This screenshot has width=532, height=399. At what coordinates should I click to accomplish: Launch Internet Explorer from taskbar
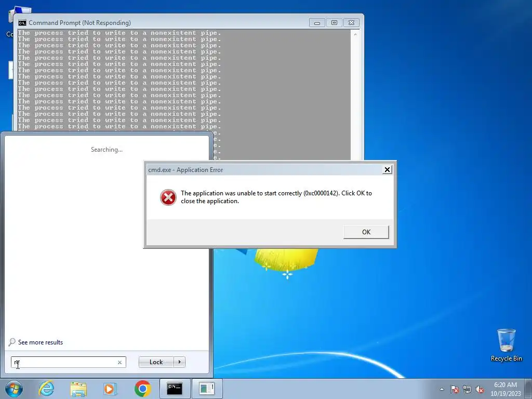(46, 389)
